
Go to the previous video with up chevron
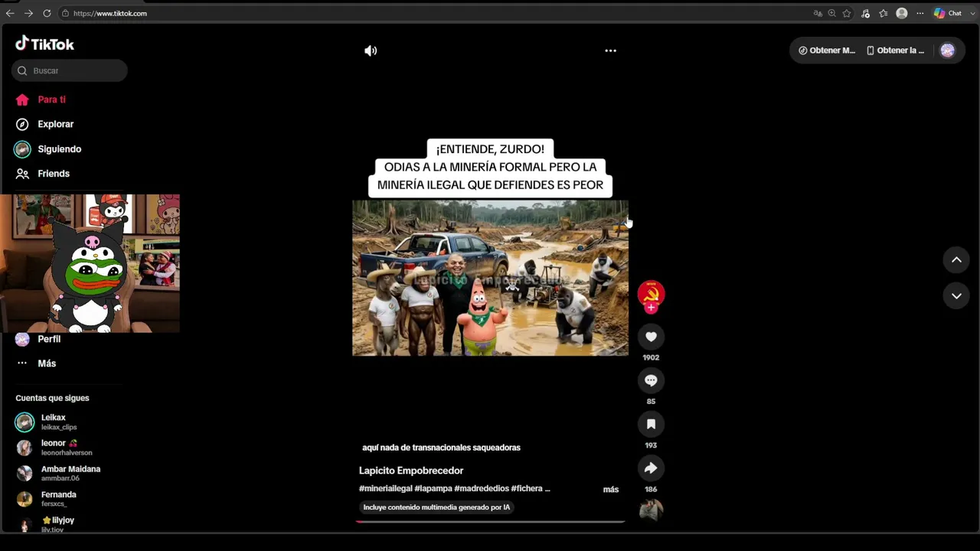click(x=956, y=260)
